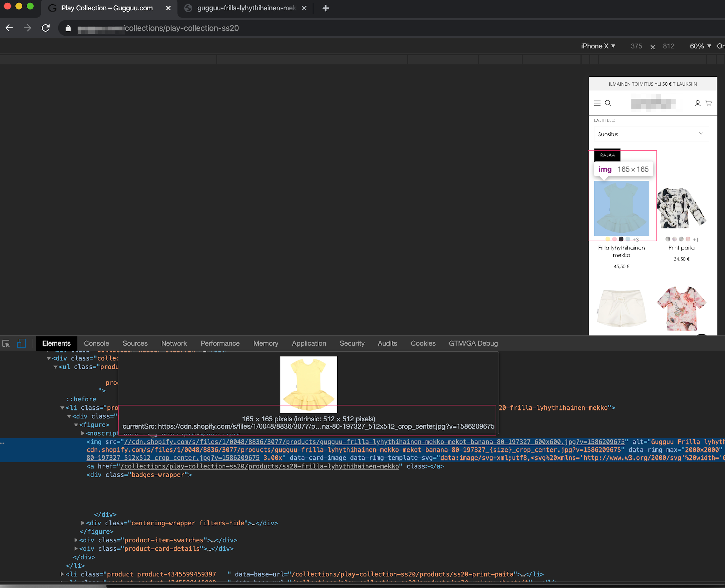Open the account profile icon
This screenshot has width=725, height=588.
tap(698, 103)
